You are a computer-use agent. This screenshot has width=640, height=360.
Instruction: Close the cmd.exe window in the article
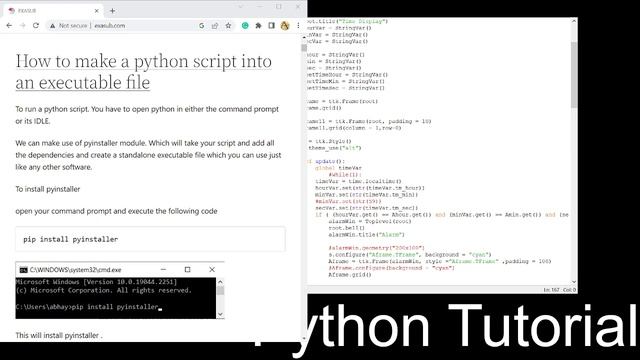tap(212, 269)
